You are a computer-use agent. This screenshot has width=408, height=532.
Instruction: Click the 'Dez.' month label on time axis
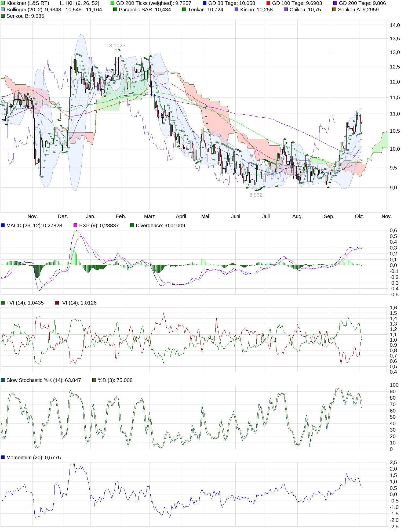pos(63,216)
